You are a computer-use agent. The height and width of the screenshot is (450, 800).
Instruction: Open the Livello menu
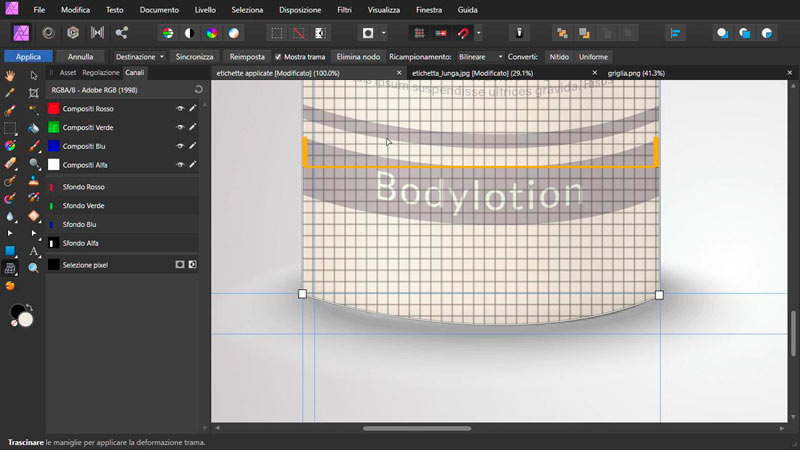[205, 10]
